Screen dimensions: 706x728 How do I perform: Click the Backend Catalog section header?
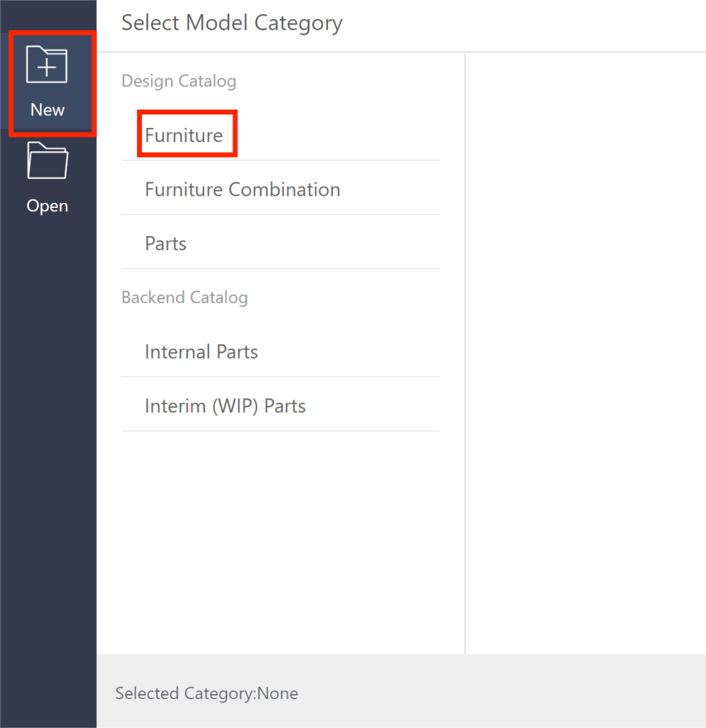pos(184,298)
